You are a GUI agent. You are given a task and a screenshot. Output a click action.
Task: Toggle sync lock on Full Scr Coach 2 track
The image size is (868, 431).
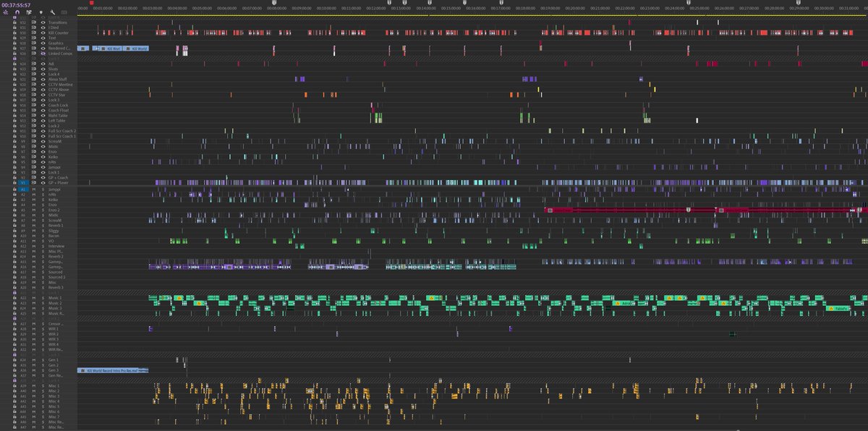pyautogui.click(x=33, y=131)
